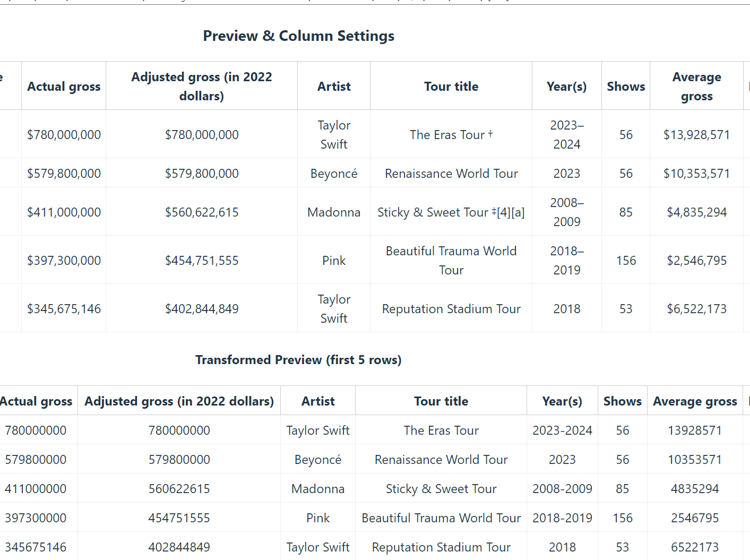Screen dimensions: 750x560
Task: Click '560622615' in Transformed Preview table
Action: coord(179,489)
